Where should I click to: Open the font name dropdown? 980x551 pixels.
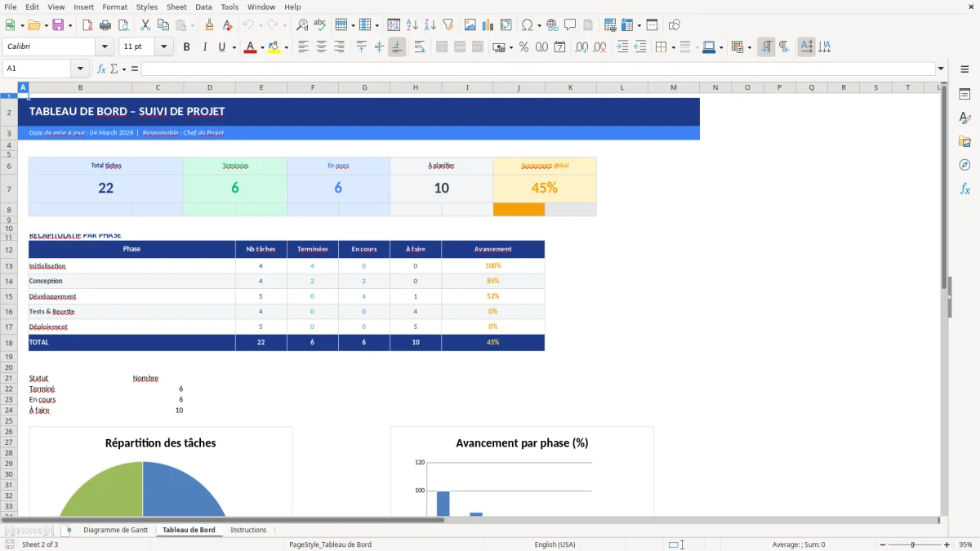[x=104, y=47]
